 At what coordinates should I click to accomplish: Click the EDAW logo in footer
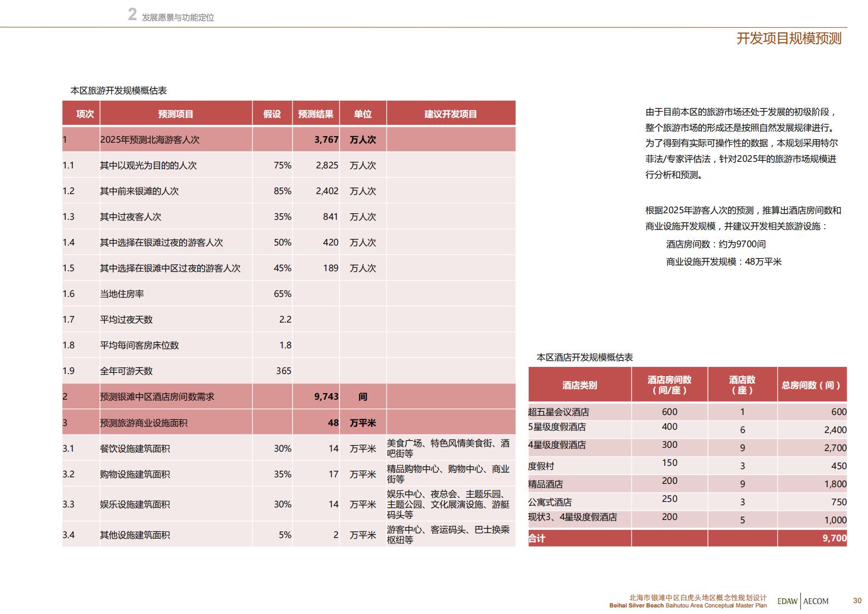click(x=788, y=601)
